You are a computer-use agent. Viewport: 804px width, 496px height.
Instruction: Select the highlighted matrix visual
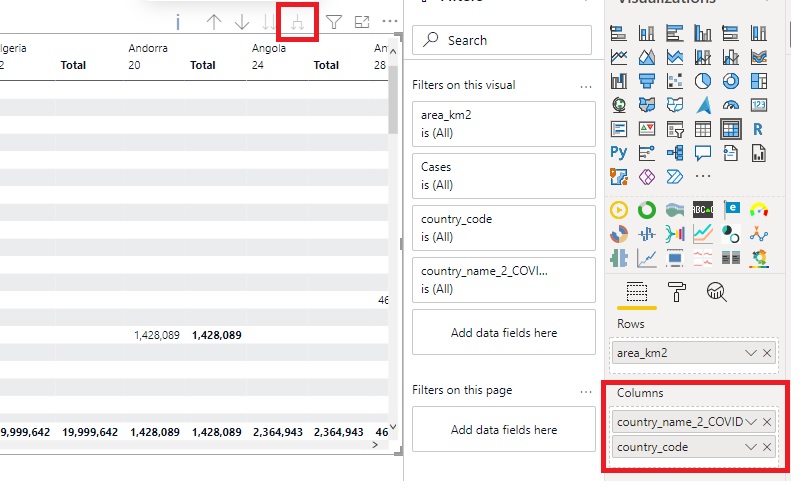[731, 129]
